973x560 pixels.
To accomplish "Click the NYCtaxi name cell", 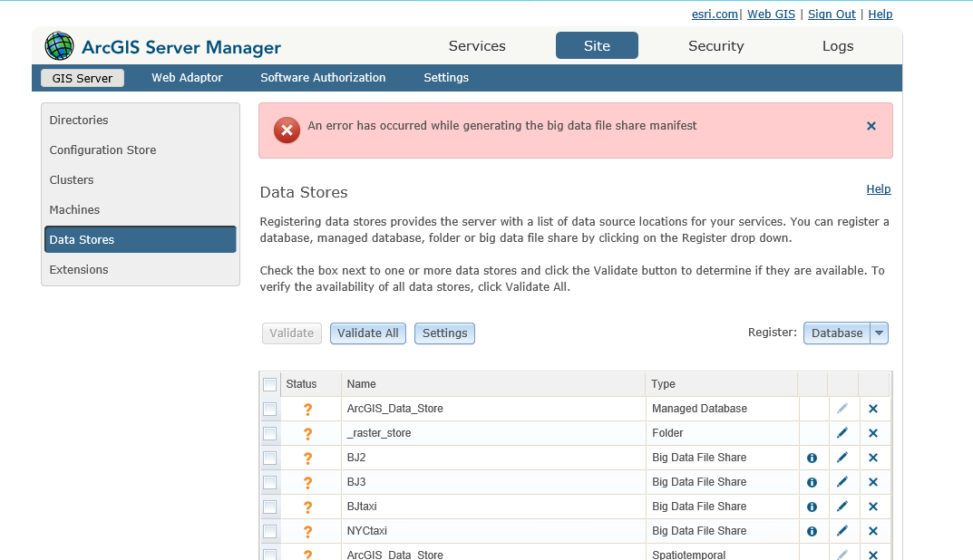I will [x=493, y=531].
